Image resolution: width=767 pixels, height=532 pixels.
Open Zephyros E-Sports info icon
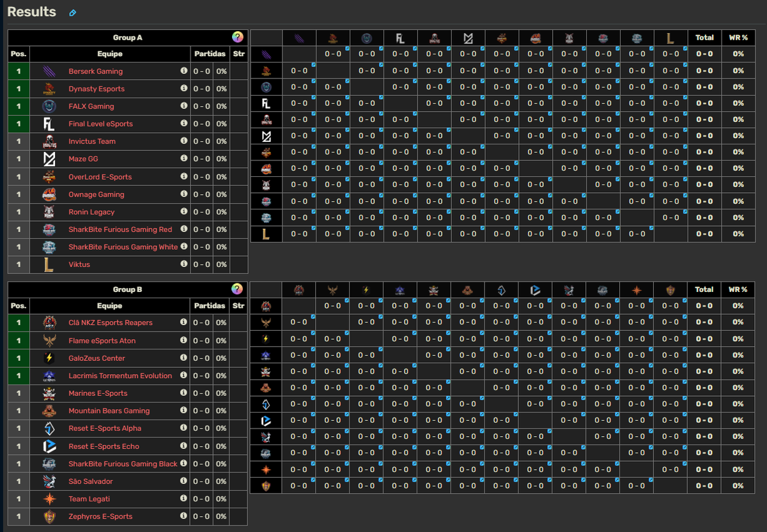click(184, 516)
